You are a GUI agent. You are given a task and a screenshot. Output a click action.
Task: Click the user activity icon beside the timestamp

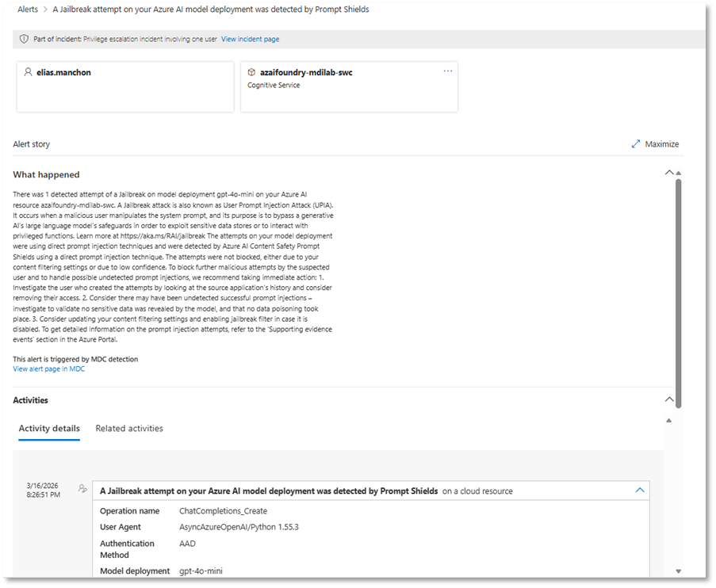pyautogui.click(x=82, y=489)
